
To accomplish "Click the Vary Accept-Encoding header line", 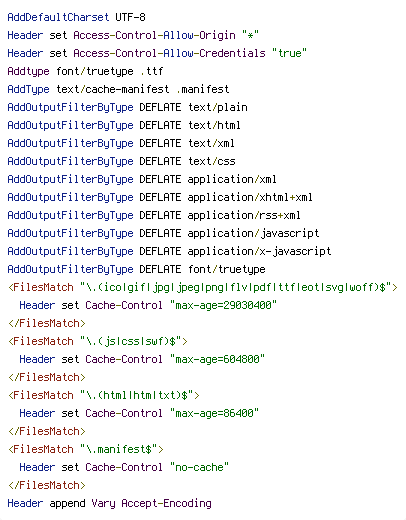I will (x=109, y=503).
